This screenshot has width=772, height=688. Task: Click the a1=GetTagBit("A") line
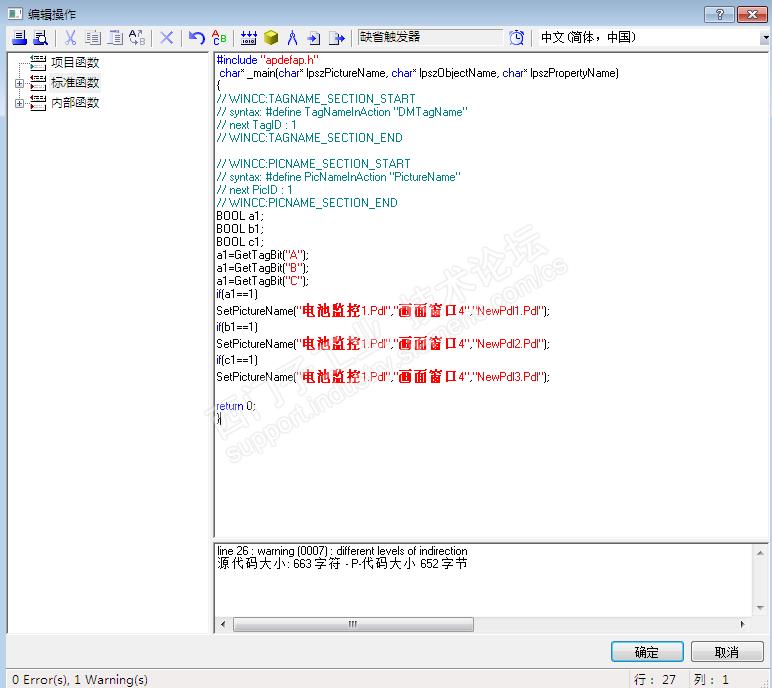[262, 255]
